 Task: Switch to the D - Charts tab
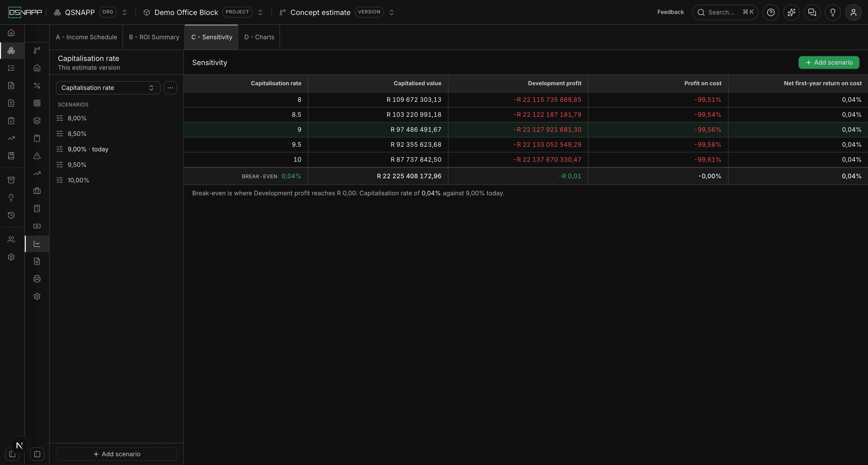[259, 37]
